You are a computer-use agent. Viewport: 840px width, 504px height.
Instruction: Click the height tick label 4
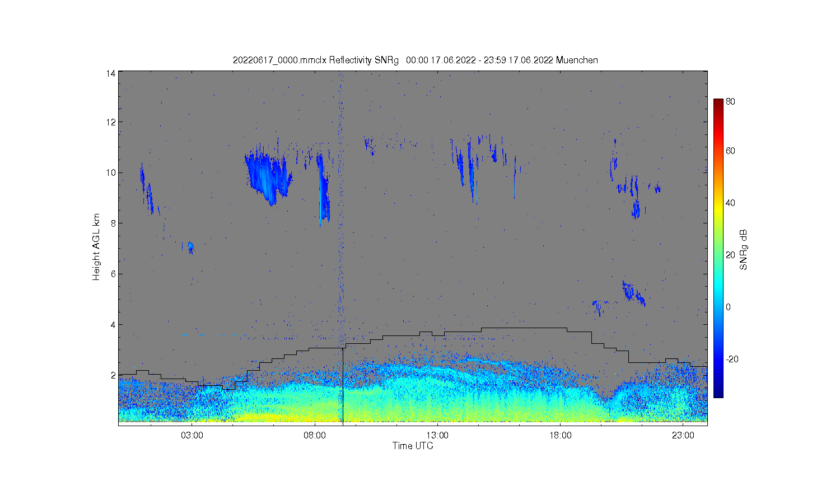113,324
